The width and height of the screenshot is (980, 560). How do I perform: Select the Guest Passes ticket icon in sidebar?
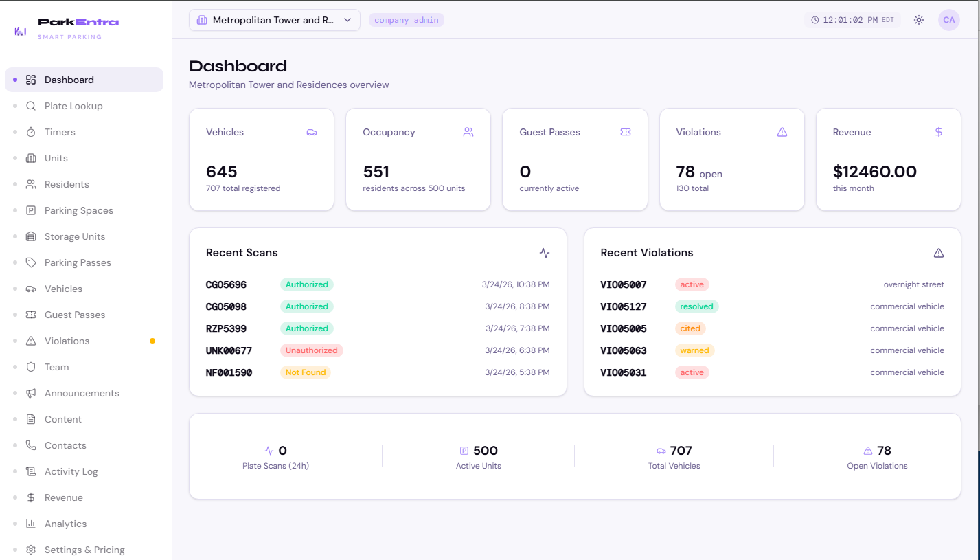pyautogui.click(x=31, y=315)
